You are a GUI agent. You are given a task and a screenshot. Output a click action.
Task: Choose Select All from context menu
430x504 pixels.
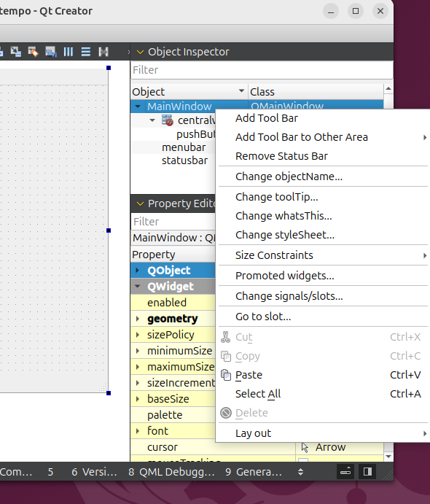click(x=324, y=394)
